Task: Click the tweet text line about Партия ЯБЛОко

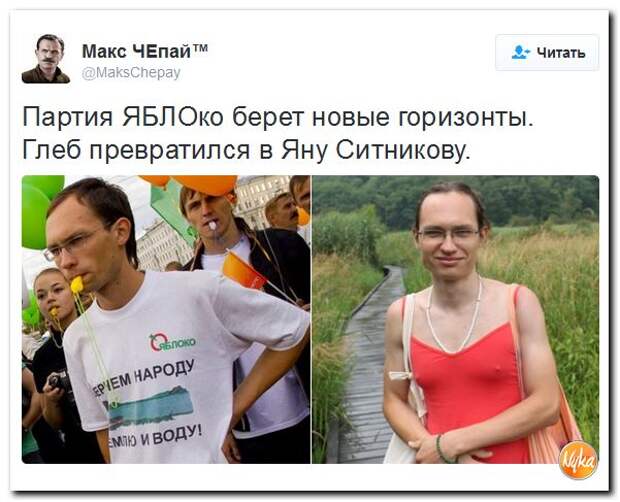Action: point(278,117)
